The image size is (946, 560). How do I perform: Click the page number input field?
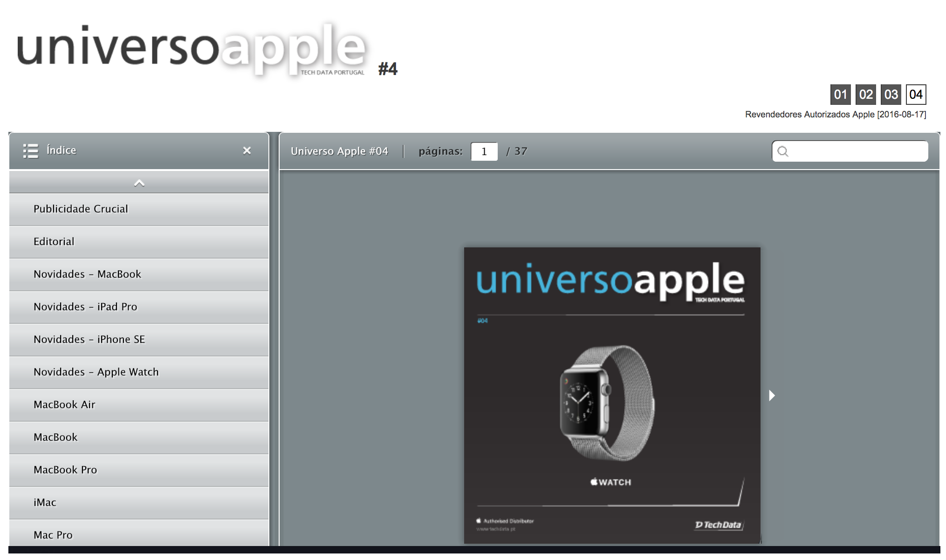tap(484, 151)
